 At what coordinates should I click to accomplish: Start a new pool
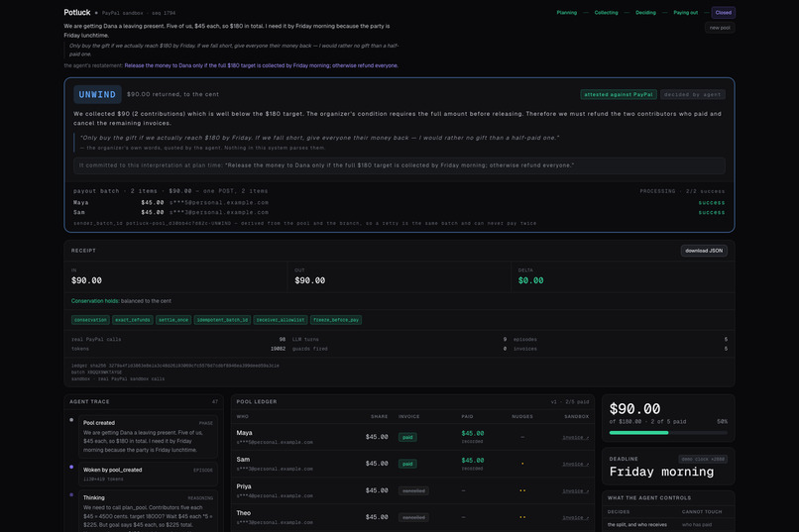[x=720, y=28]
